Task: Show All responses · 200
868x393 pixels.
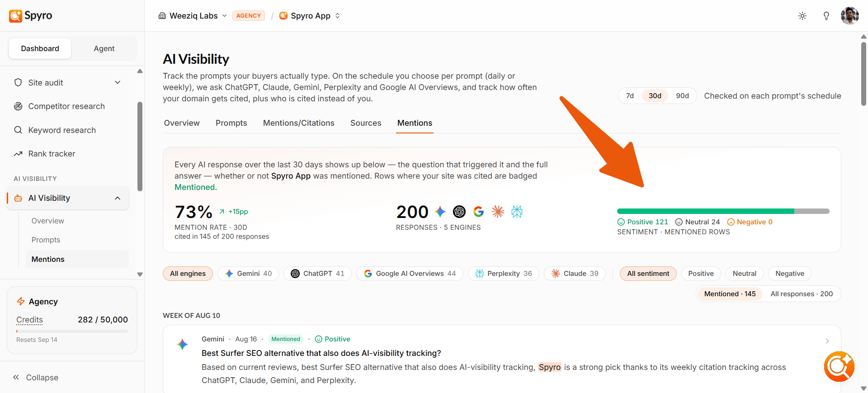Action: point(802,294)
